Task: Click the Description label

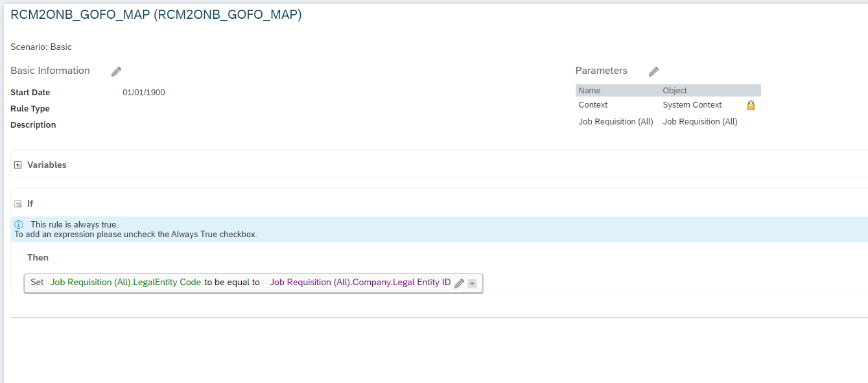Action: [33, 125]
